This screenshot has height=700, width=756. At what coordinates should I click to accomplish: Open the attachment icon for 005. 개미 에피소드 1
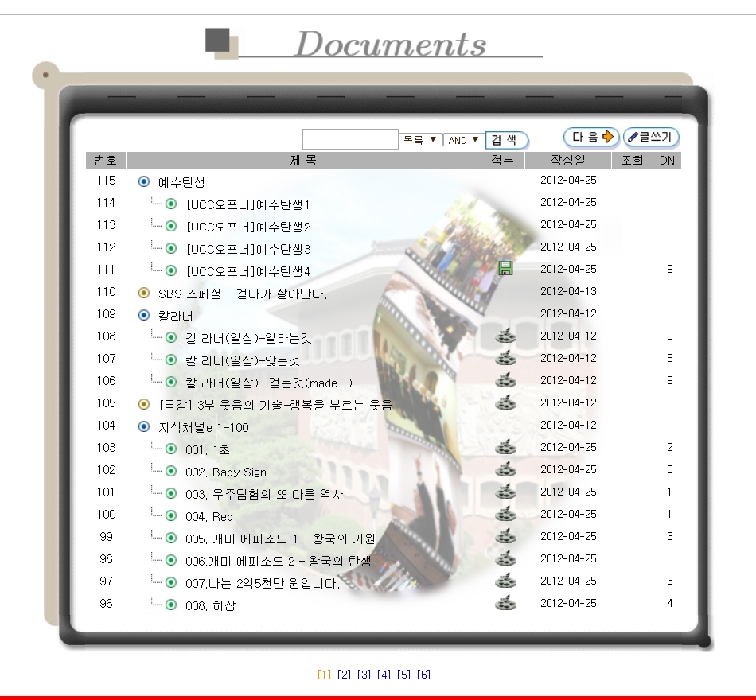coord(505,535)
